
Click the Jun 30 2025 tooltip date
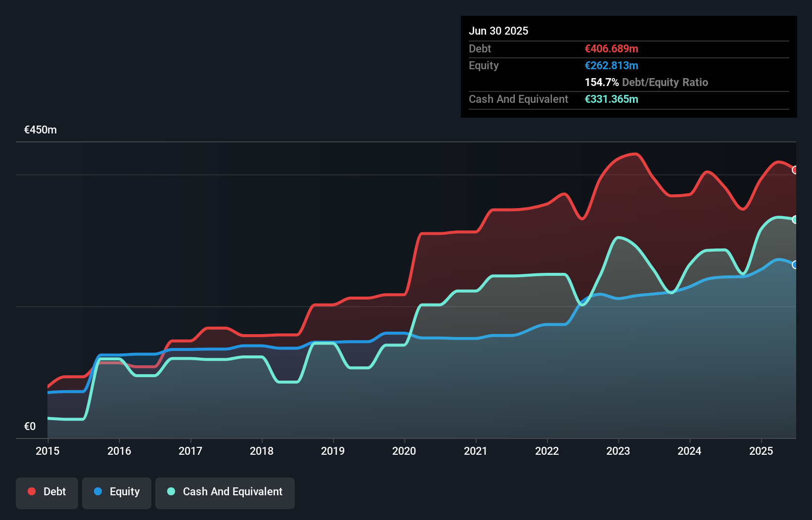point(498,31)
